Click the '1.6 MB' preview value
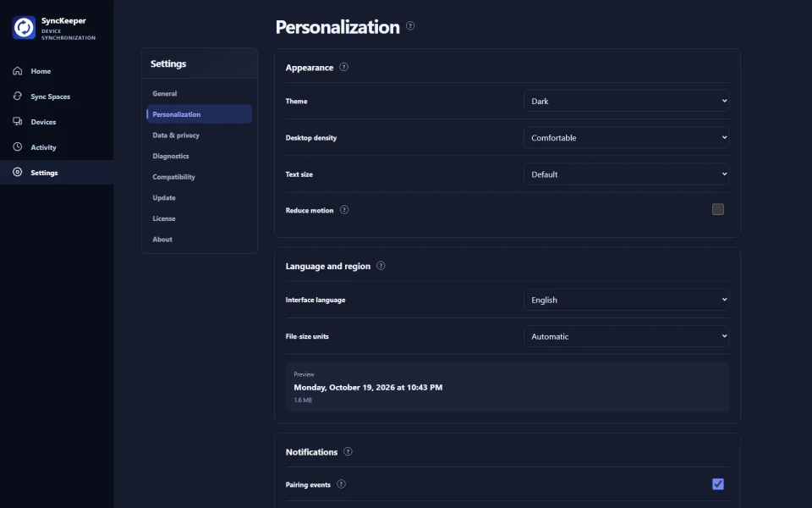Screen dimensions: 812x508 point(303,400)
